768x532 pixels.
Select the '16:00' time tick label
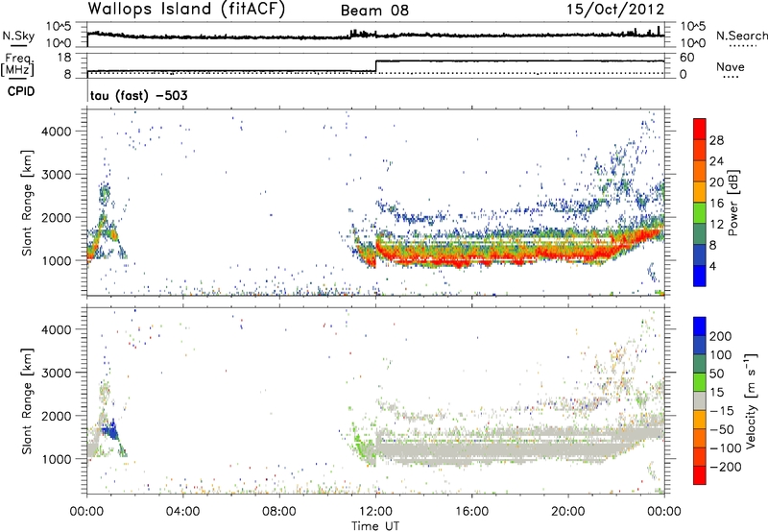tap(471, 512)
